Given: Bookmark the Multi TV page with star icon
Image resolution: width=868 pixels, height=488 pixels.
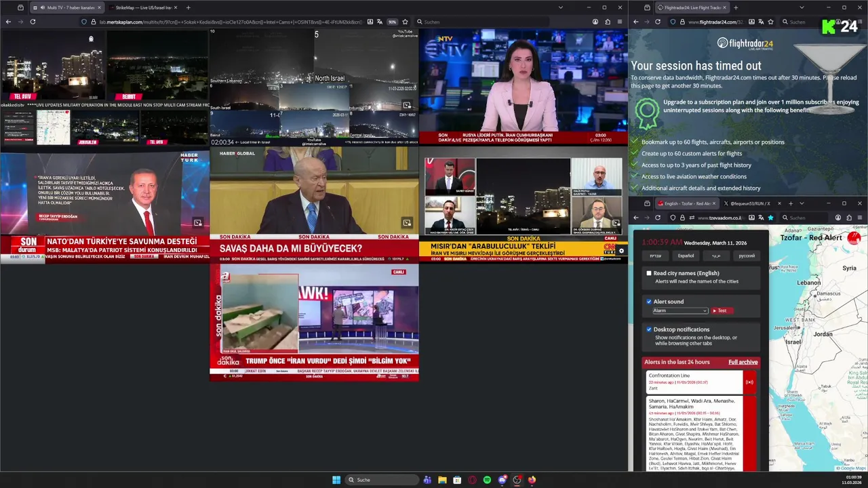Looking at the screenshot, I should click(x=405, y=22).
